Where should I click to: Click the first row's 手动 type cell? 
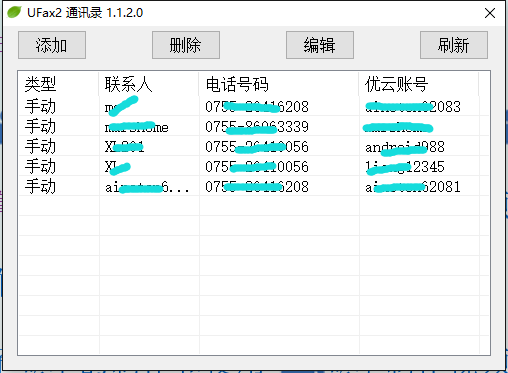[x=40, y=106]
